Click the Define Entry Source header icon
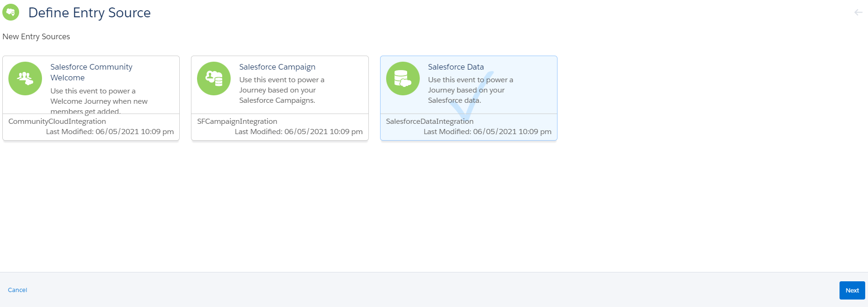 click(x=11, y=12)
